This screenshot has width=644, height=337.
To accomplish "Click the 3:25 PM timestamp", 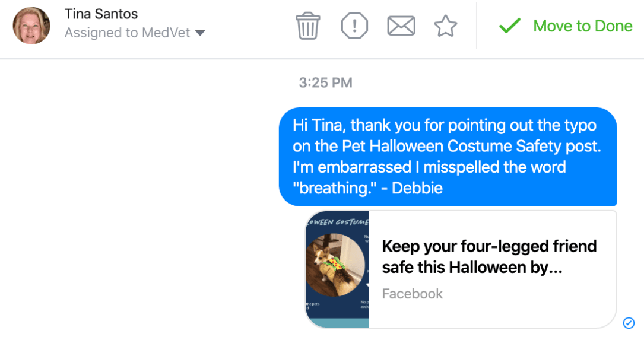I will [325, 82].
